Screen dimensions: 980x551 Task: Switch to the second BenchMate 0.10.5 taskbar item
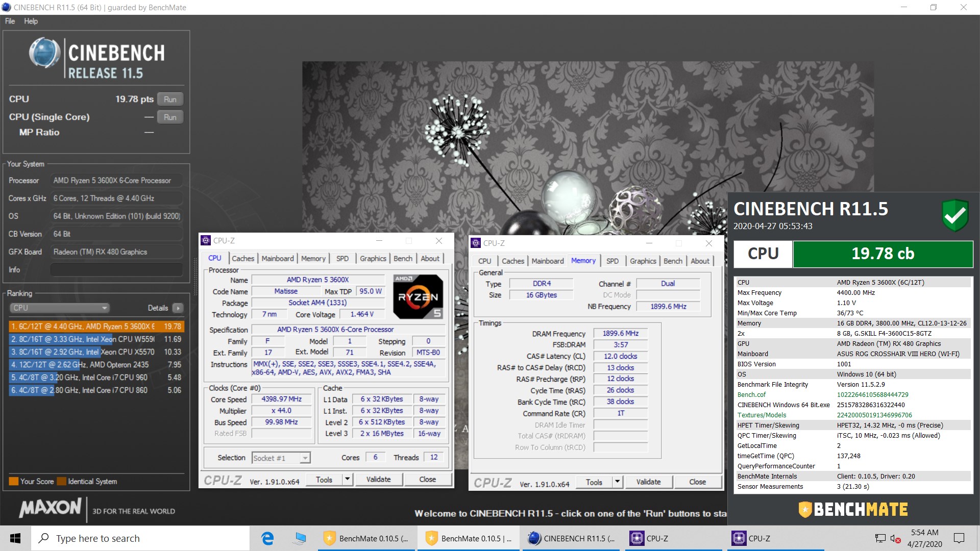469,538
